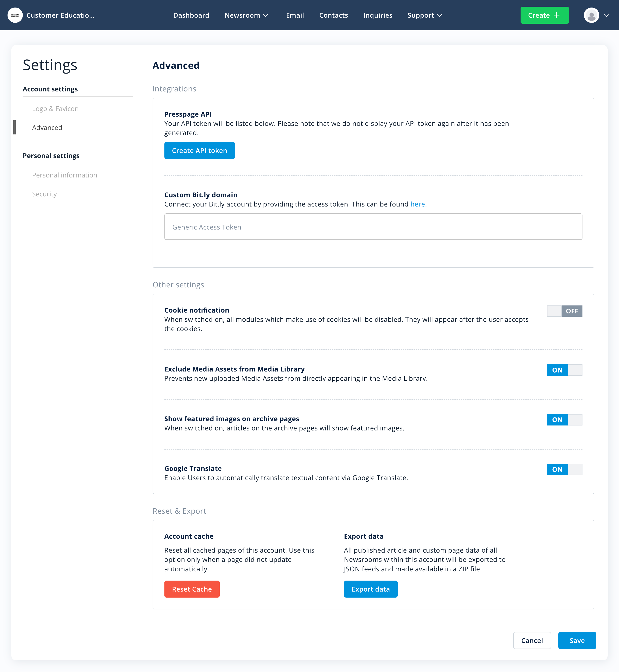
Task: Go to the Inquiries page
Action: [377, 15]
